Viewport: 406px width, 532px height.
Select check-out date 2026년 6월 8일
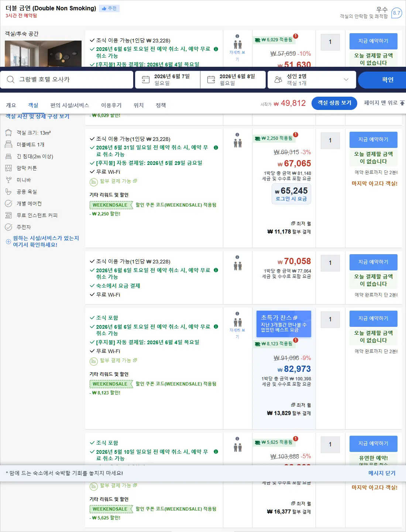(233, 80)
